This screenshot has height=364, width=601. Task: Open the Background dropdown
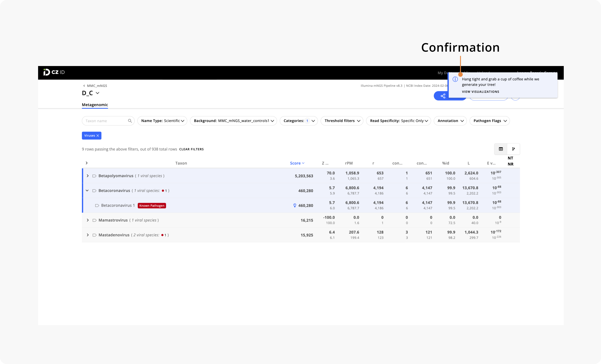coord(233,121)
